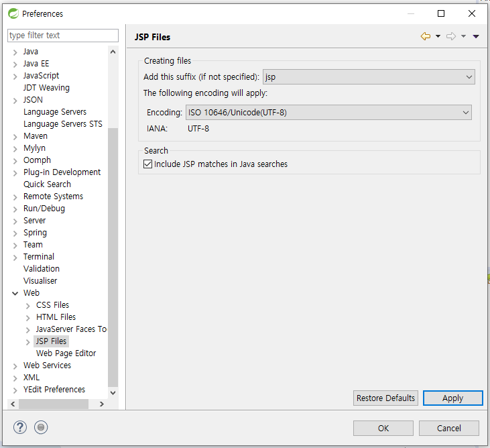
Task: Expand the JavaScript tree node
Action: pyautogui.click(x=15, y=76)
